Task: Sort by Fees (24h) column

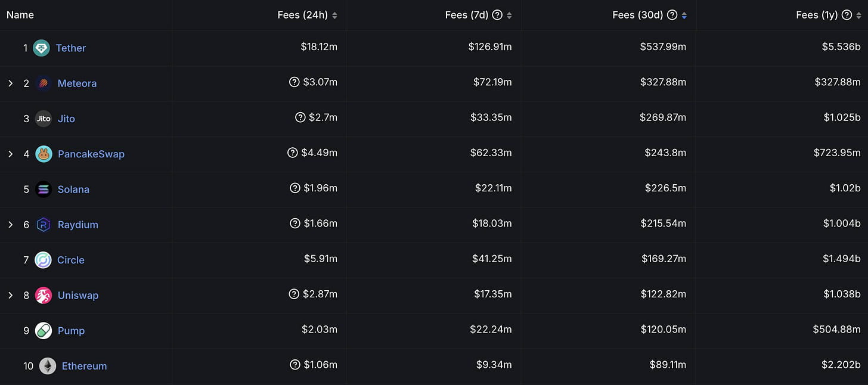Action: point(334,15)
